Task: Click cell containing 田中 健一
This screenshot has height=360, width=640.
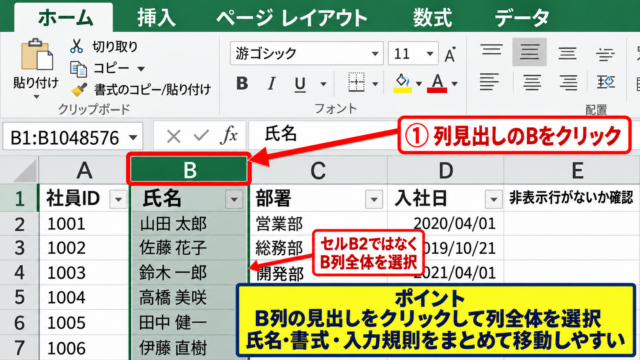Action: click(x=184, y=322)
